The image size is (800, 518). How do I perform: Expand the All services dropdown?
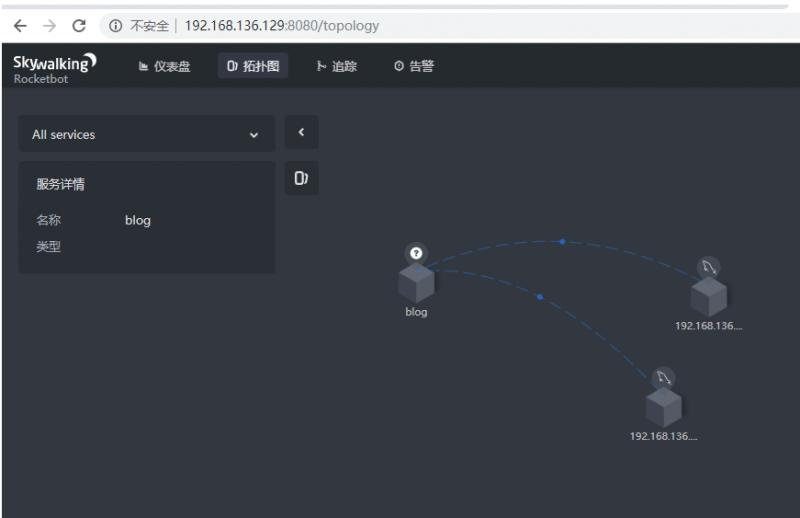[147, 134]
